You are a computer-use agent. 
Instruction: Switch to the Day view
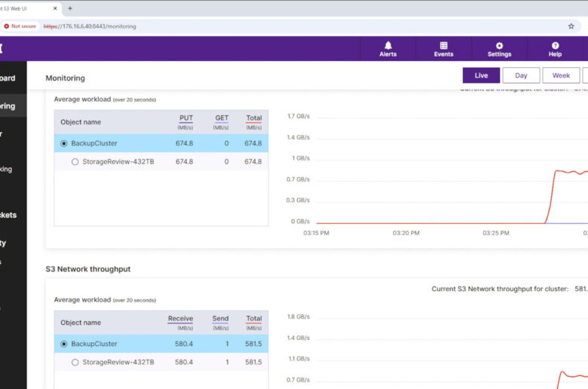pyautogui.click(x=521, y=75)
